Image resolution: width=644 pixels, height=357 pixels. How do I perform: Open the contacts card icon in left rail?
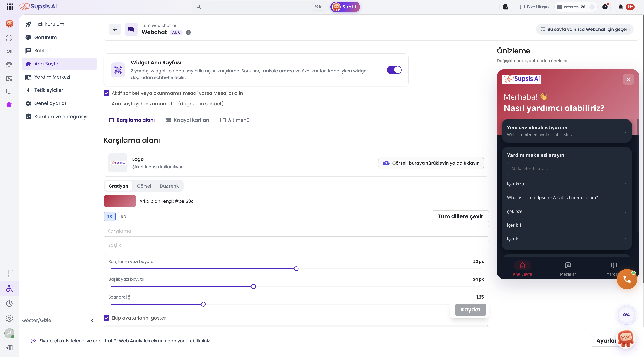tap(9, 51)
